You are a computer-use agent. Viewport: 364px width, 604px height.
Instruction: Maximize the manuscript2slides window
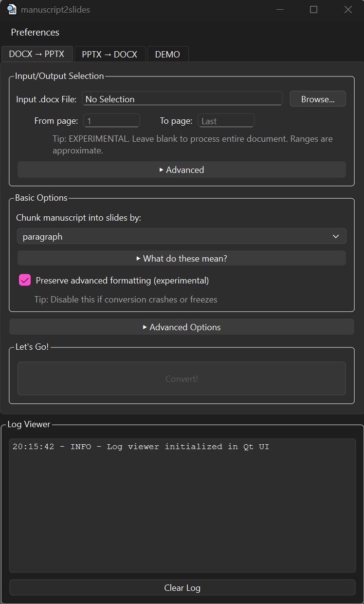point(314,9)
